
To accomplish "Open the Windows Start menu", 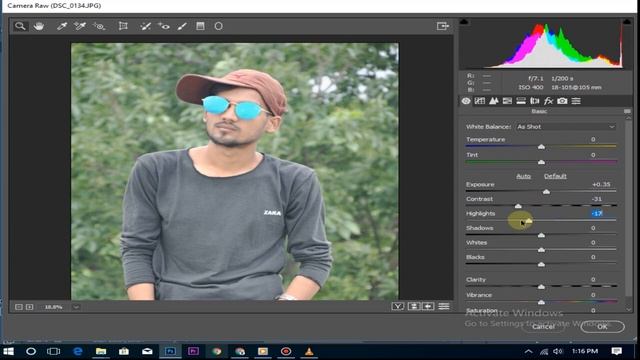I will pos(8,351).
